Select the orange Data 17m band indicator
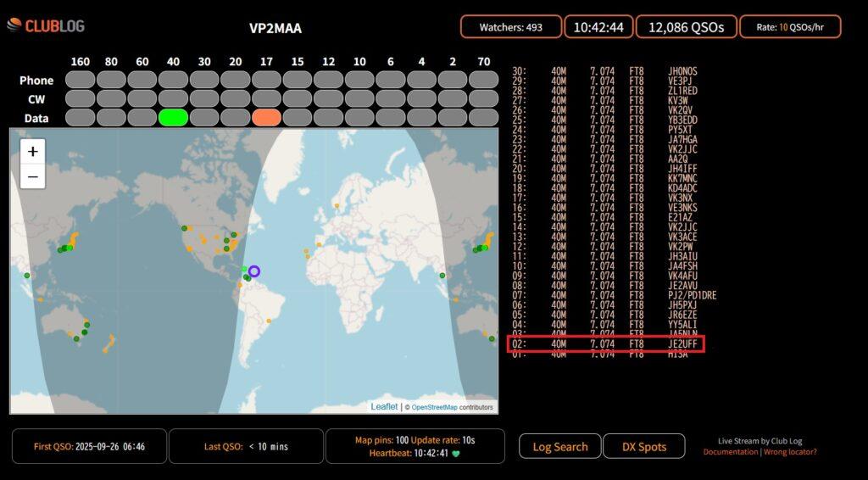This screenshot has width=868, height=480. (x=266, y=118)
